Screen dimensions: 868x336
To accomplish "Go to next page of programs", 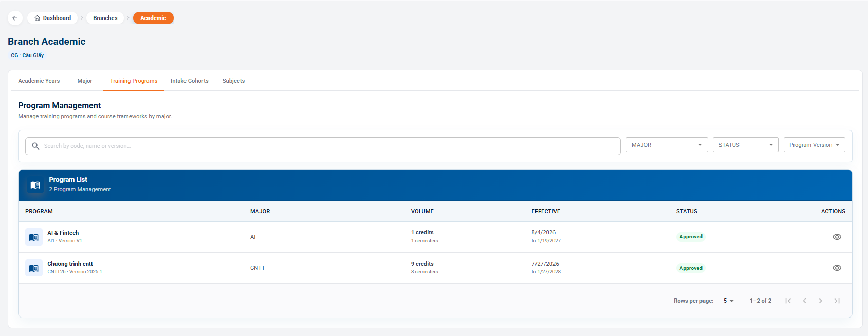I will (x=821, y=301).
